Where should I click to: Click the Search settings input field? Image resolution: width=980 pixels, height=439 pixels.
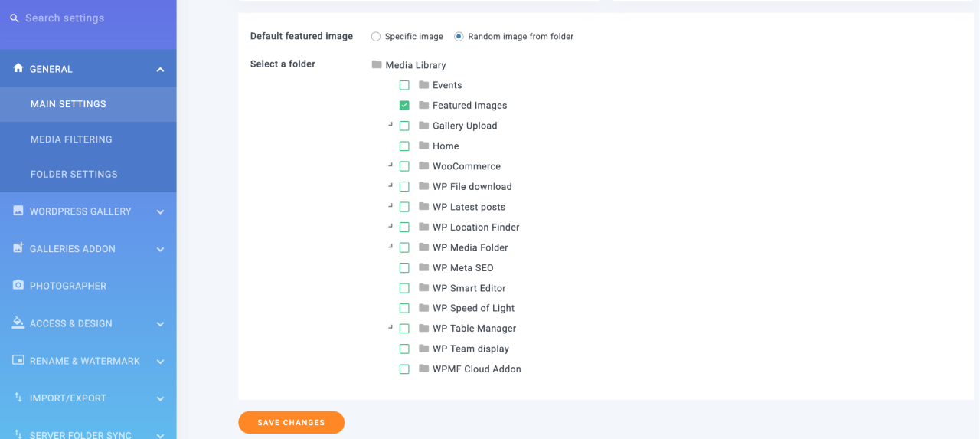point(92,18)
